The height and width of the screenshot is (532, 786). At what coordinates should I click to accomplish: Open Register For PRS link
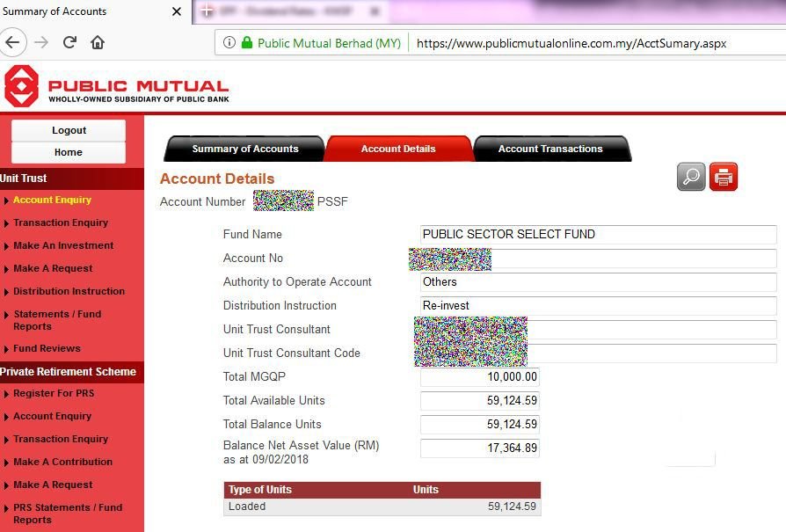(x=54, y=393)
